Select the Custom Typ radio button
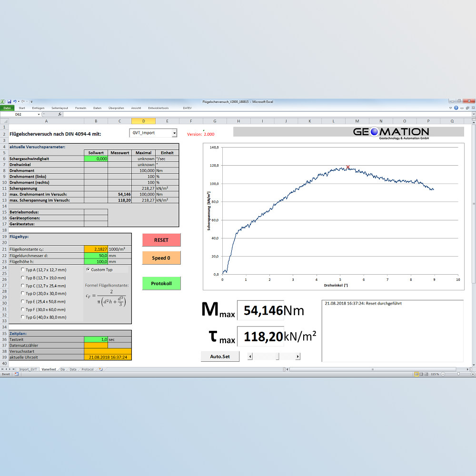Screen dimensions: 476x476 88,269
